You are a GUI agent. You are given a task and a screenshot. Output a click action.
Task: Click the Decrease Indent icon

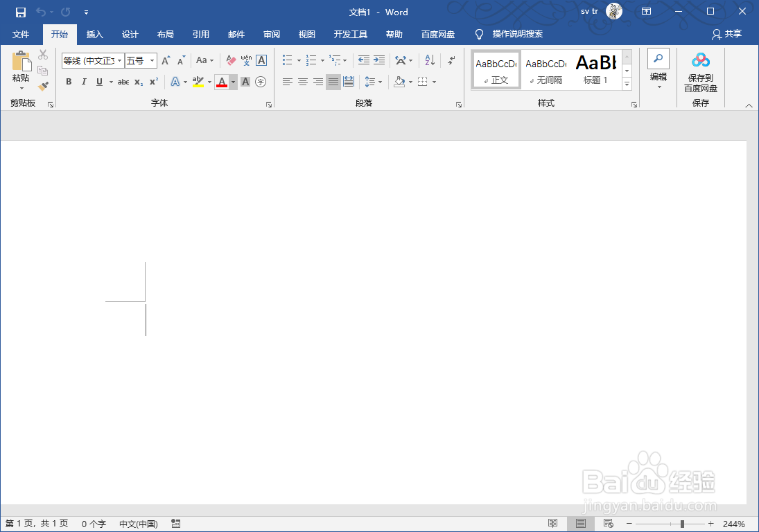click(x=363, y=60)
